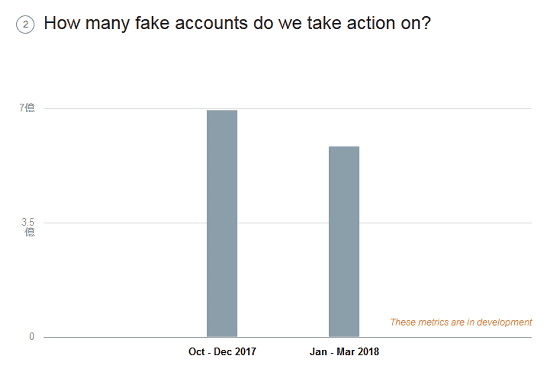Click the Oct - Dec 2017 axis label
This screenshot has height=366, width=560.
coord(222,352)
